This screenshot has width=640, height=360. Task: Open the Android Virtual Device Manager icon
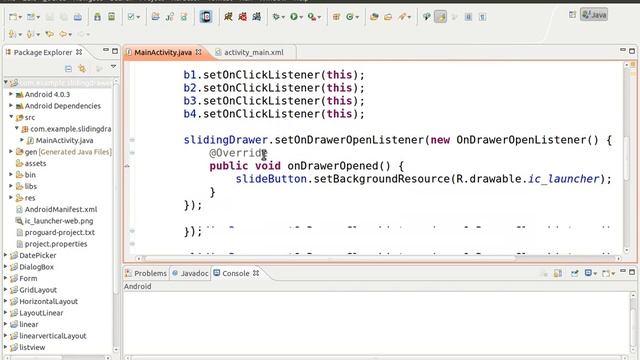pos(111,17)
